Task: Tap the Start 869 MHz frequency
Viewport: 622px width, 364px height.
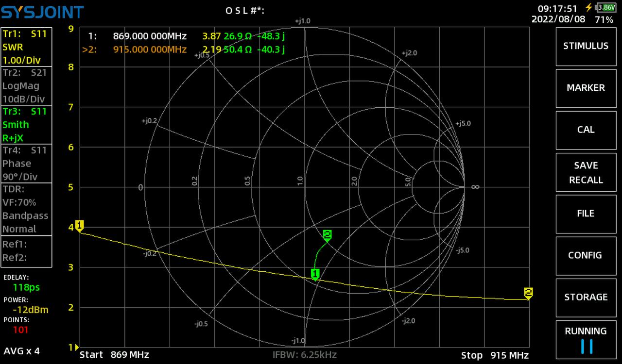Action: tap(115, 355)
